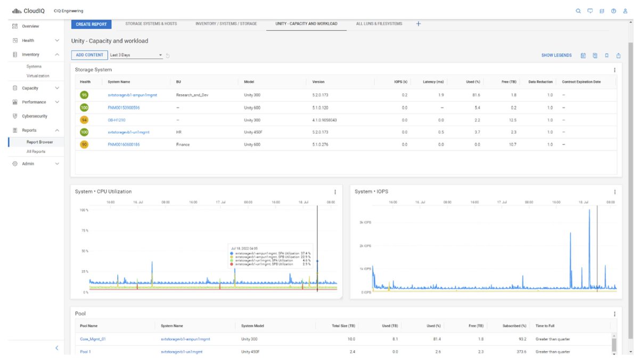Click the storage stack icon in top bar
This screenshot has height=364, width=639.
[x=602, y=11]
